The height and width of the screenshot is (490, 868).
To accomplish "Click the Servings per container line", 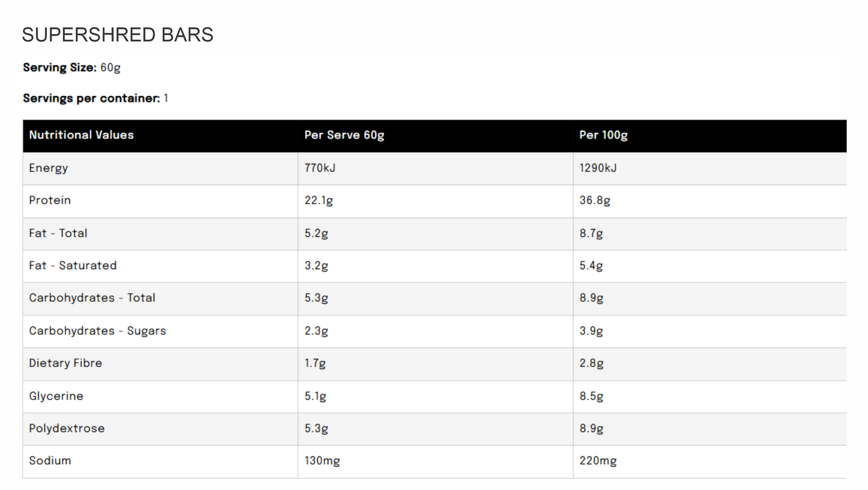I will [x=95, y=98].
